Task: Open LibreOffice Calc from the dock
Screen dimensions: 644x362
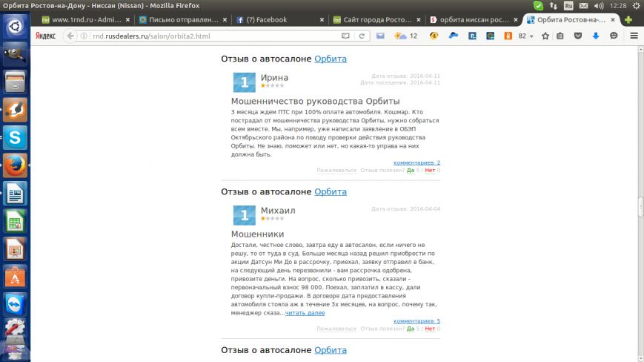Action: [15, 222]
